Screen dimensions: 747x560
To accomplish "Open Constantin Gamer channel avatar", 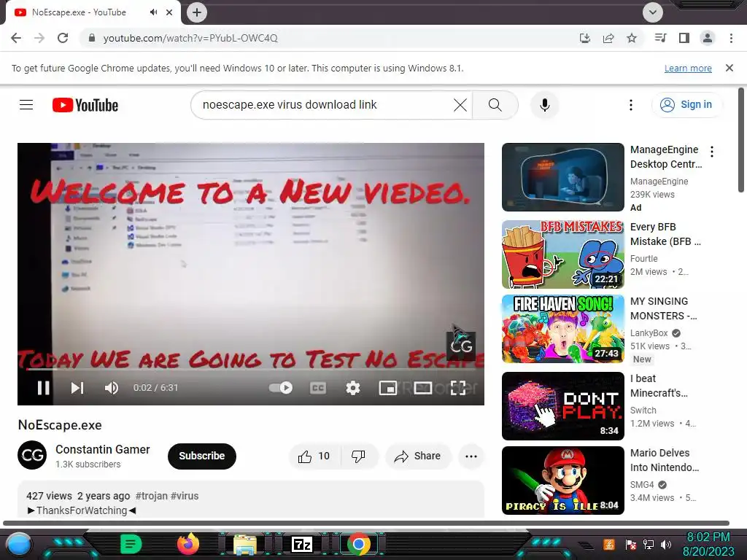I will (32, 455).
